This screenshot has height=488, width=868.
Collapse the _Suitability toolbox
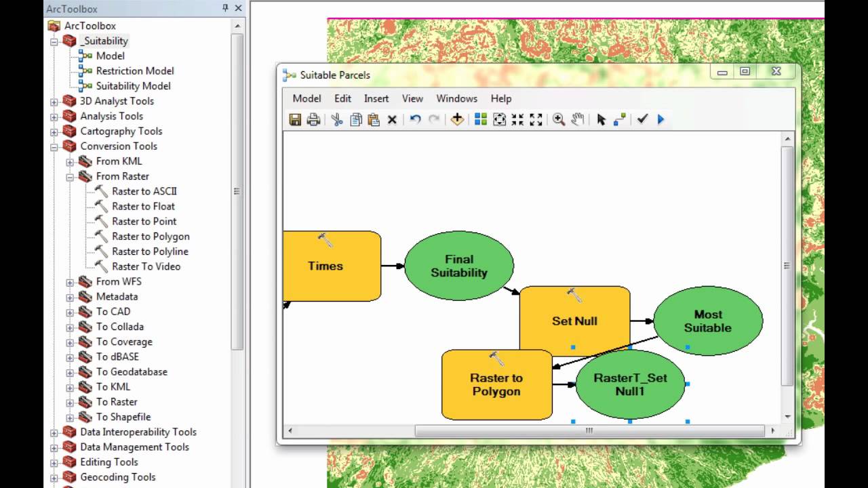(x=54, y=41)
